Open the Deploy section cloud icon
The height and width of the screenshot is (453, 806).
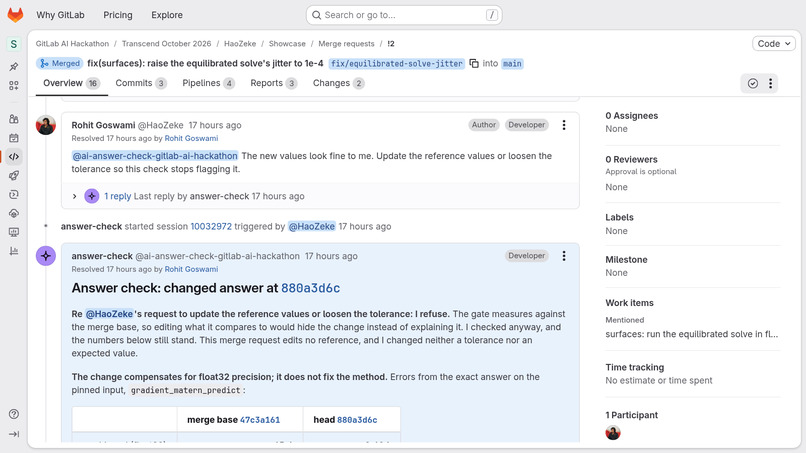click(14, 213)
